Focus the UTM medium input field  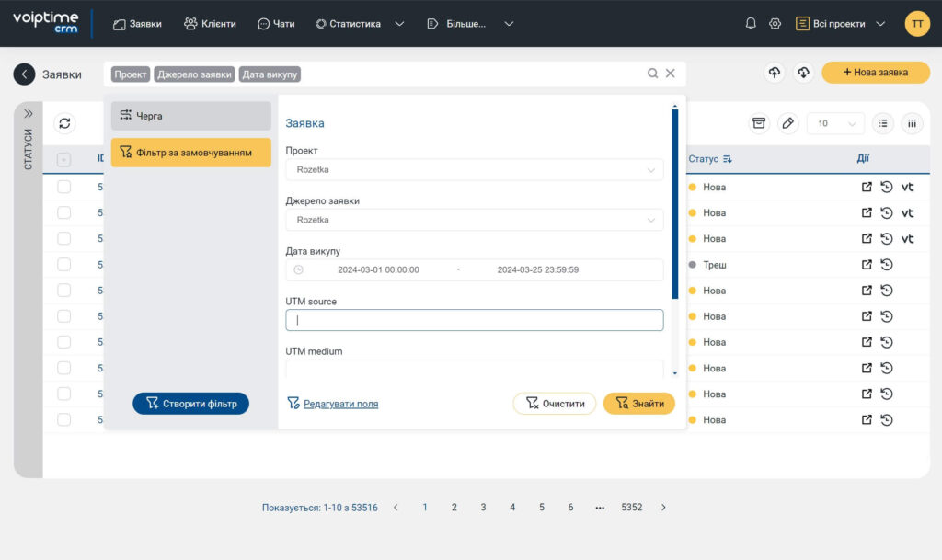(474, 369)
